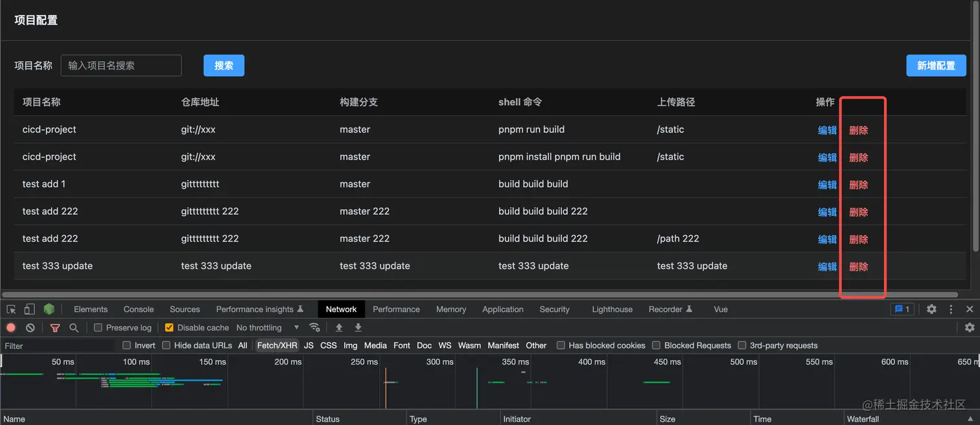This screenshot has height=425, width=980.
Task: Filter requests by All types
Action: point(242,345)
